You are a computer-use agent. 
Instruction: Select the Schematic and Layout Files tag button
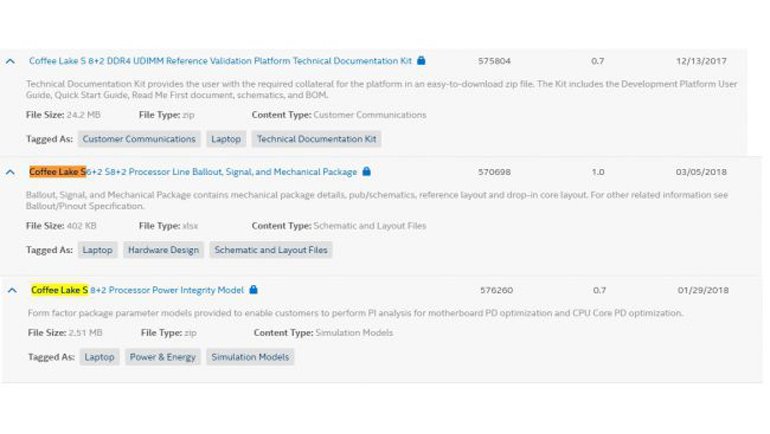pos(270,250)
